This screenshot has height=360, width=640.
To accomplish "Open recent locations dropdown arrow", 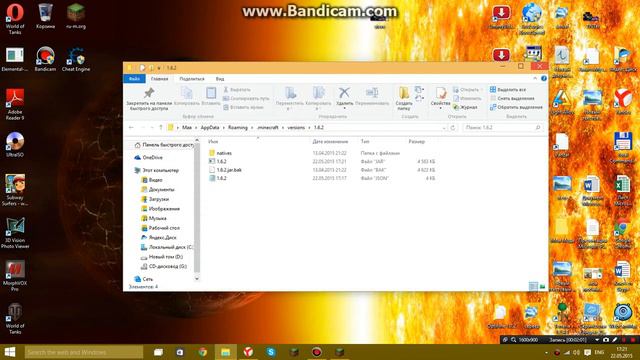I will [x=152, y=128].
